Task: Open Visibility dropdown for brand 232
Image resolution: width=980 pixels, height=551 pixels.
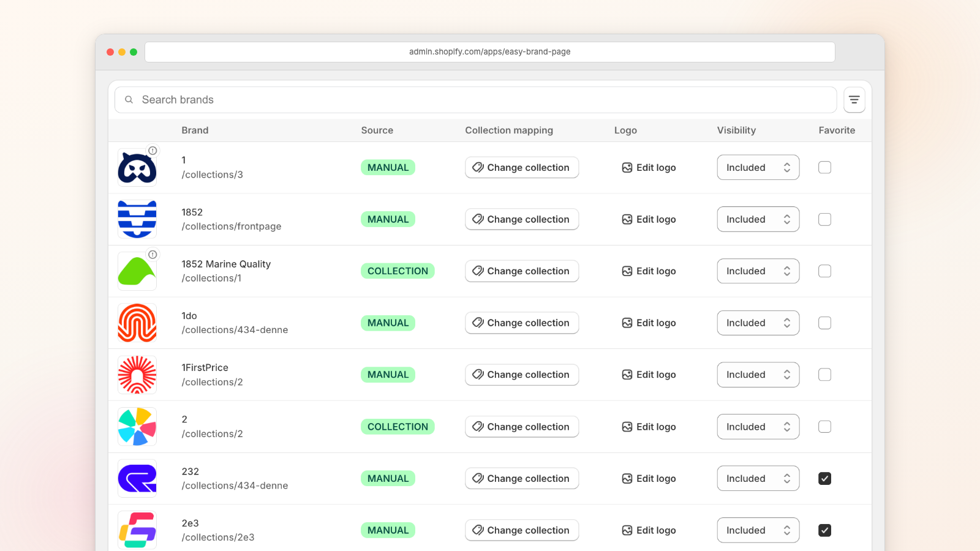Action: click(x=758, y=478)
